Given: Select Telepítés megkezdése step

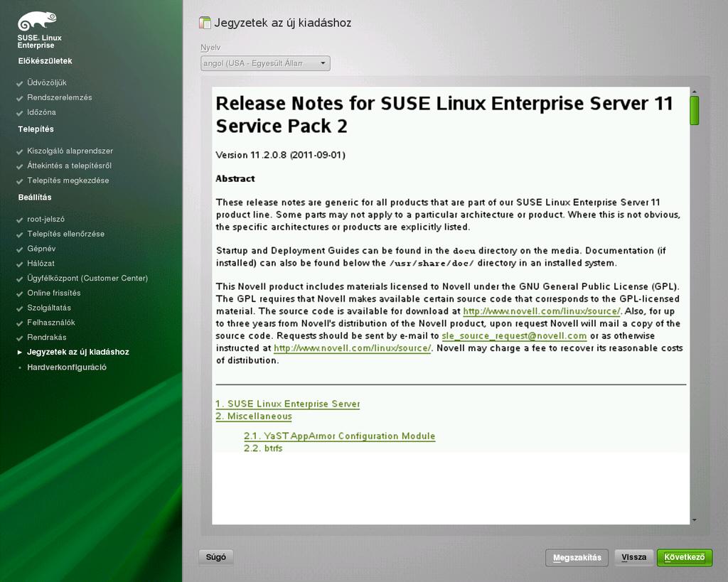Looking at the screenshot, I should [x=68, y=180].
